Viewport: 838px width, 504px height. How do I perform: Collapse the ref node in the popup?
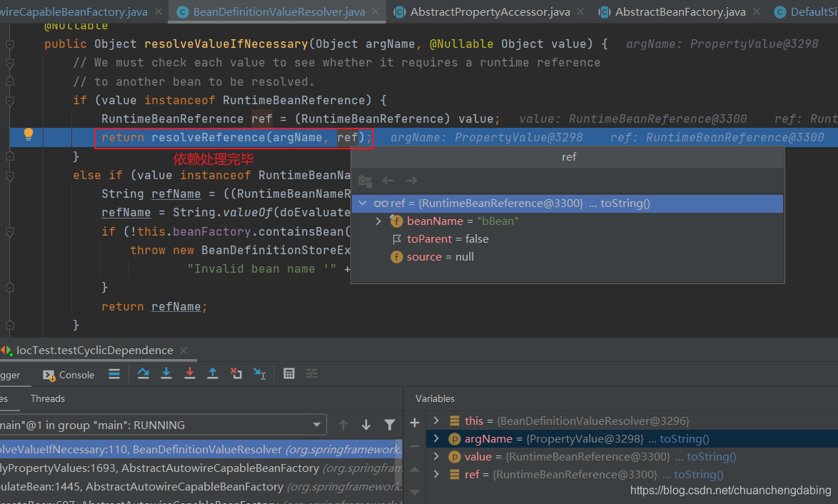coord(363,203)
